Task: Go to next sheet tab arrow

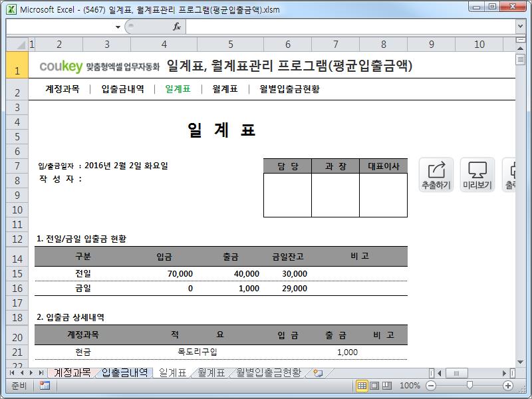Action: point(31,373)
